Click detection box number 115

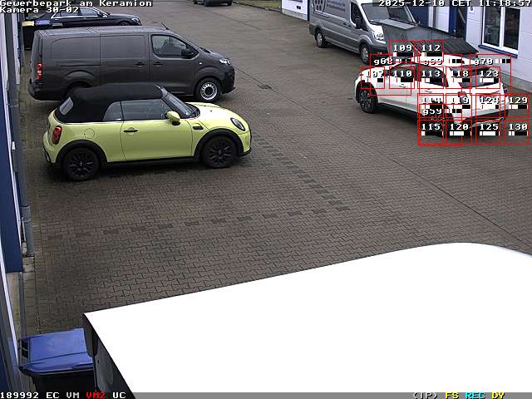431,131
